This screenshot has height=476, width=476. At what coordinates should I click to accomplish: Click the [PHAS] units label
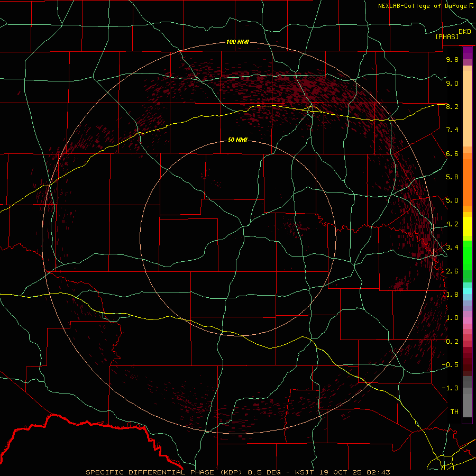click(x=447, y=36)
